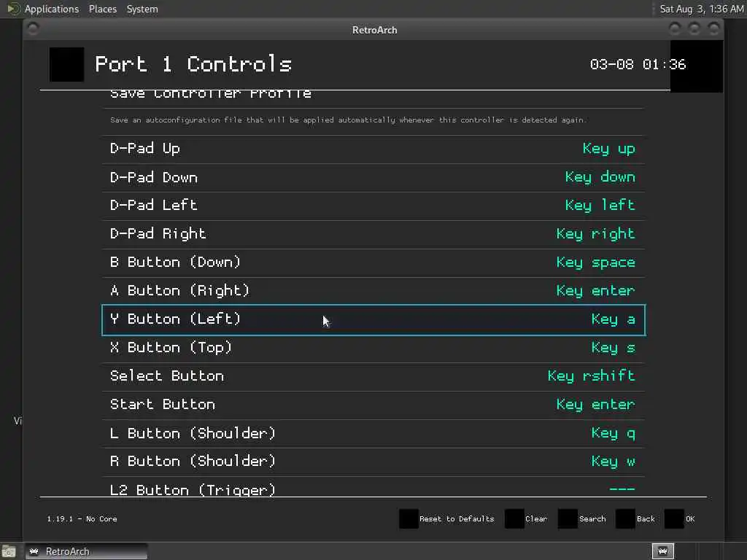Click the Clear button in footer
Screen dimensions: 747x560
(526, 518)
